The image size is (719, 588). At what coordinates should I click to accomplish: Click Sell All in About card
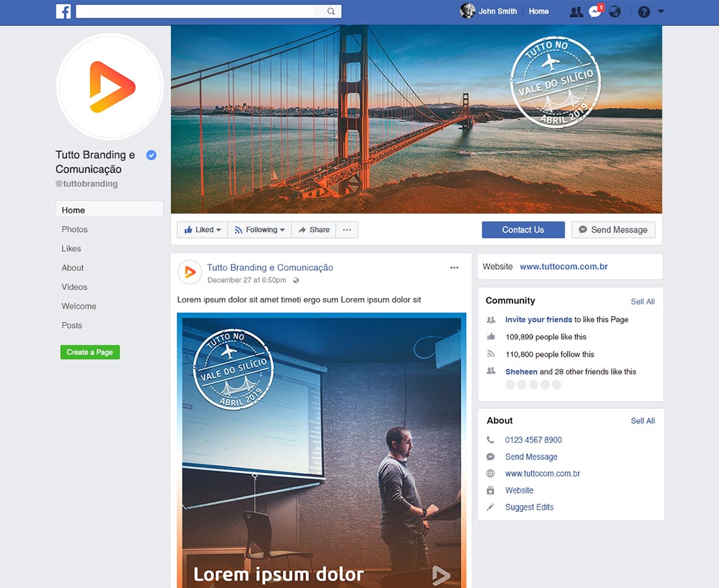coord(643,421)
